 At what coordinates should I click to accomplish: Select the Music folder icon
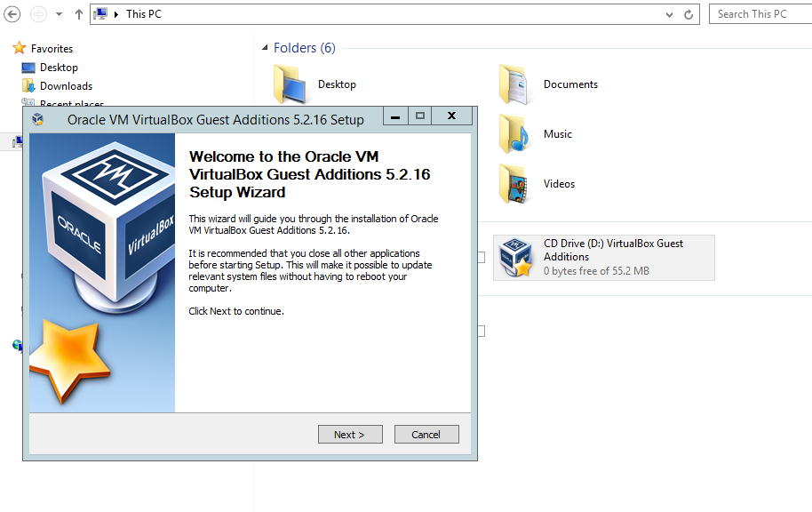[x=514, y=134]
